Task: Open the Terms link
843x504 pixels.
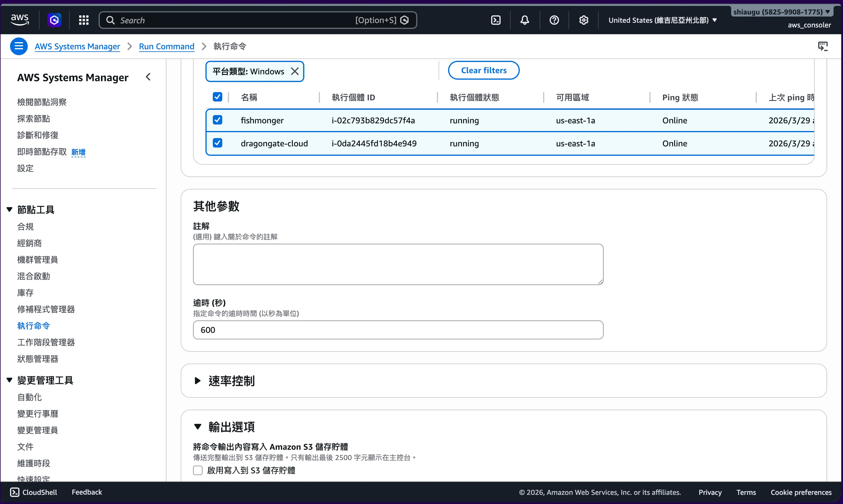Action: (x=746, y=492)
